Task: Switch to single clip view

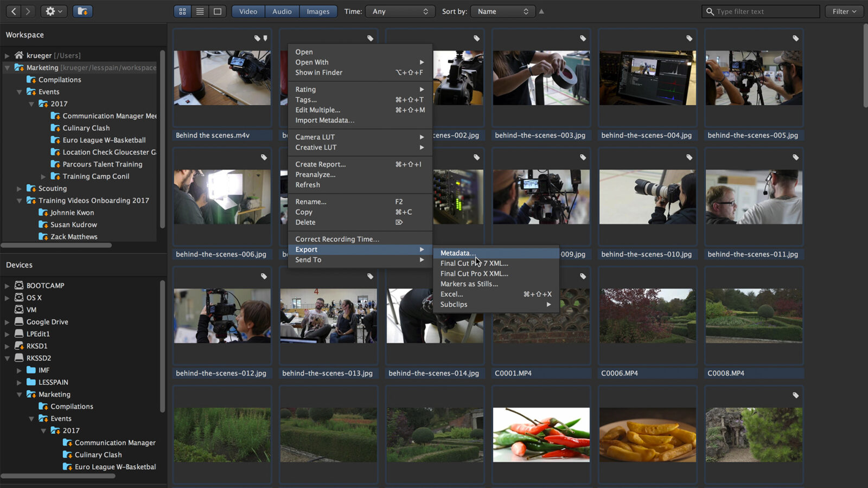Action: click(x=218, y=11)
